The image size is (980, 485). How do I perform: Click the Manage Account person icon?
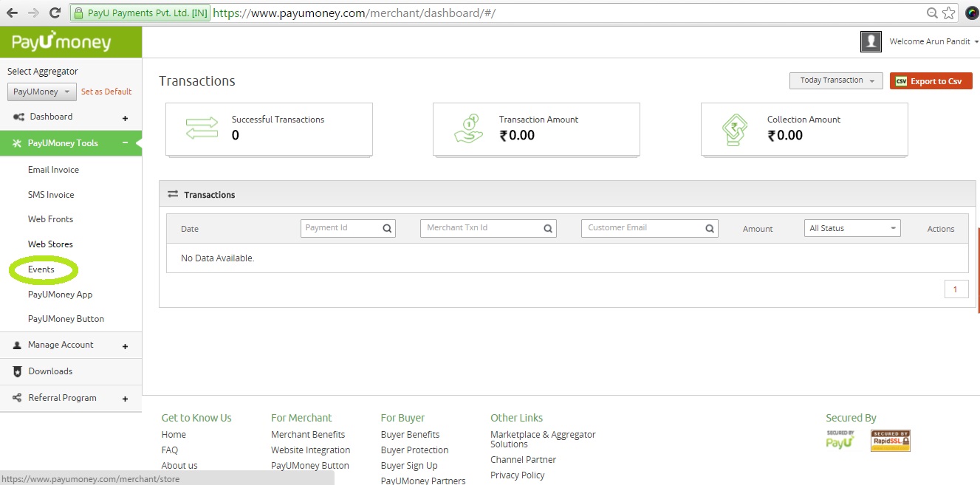[18, 345]
